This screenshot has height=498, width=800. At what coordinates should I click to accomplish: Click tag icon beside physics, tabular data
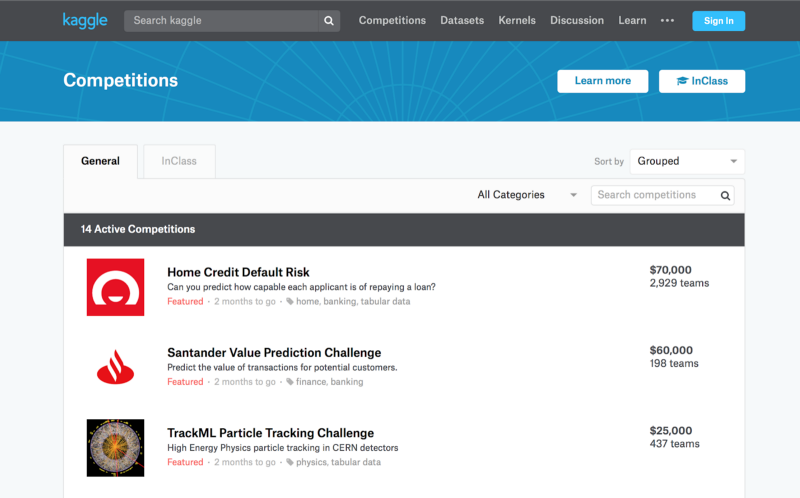tap(290, 462)
